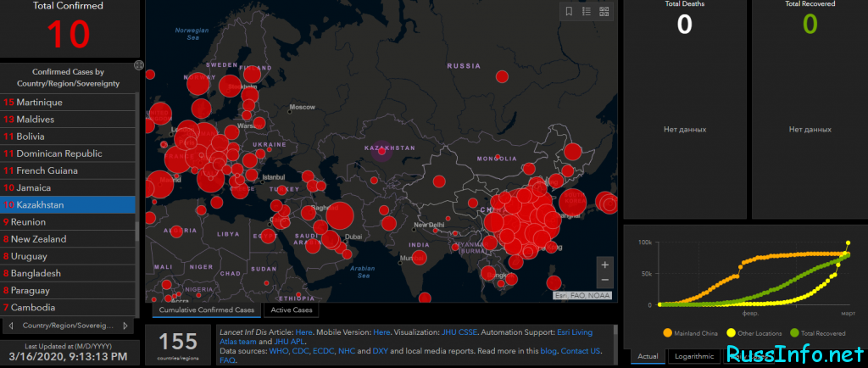This screenshot has width=868, height=368.
Task: Open the Contact US link
Action: pyautogui.click(x=581, y=351)
